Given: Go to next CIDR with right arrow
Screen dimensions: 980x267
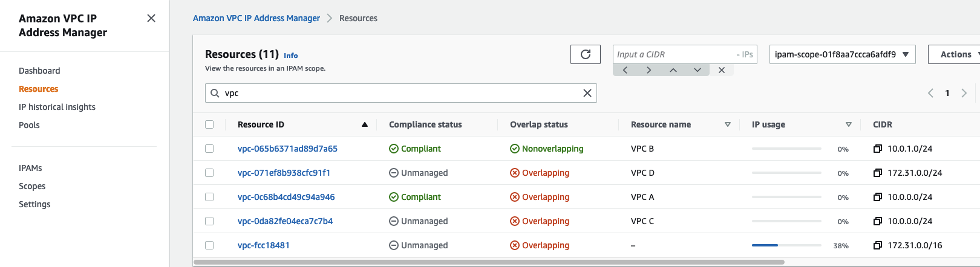Looking at the screenshot, I should pos(649,70).
